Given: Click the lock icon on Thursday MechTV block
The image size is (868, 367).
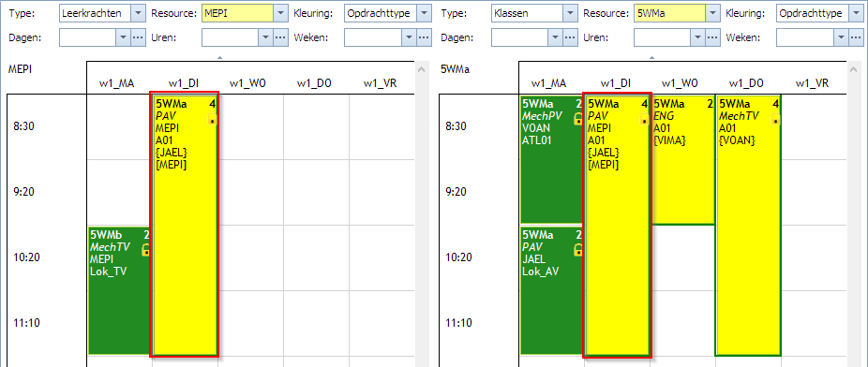Looking at the screenshot, I should [x=775, y=119].
